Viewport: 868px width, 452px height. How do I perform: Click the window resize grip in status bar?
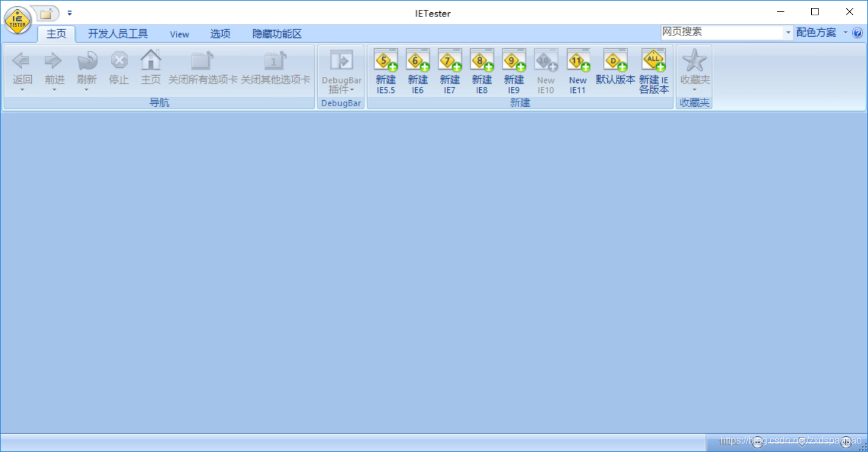click(x=863, y=447)
